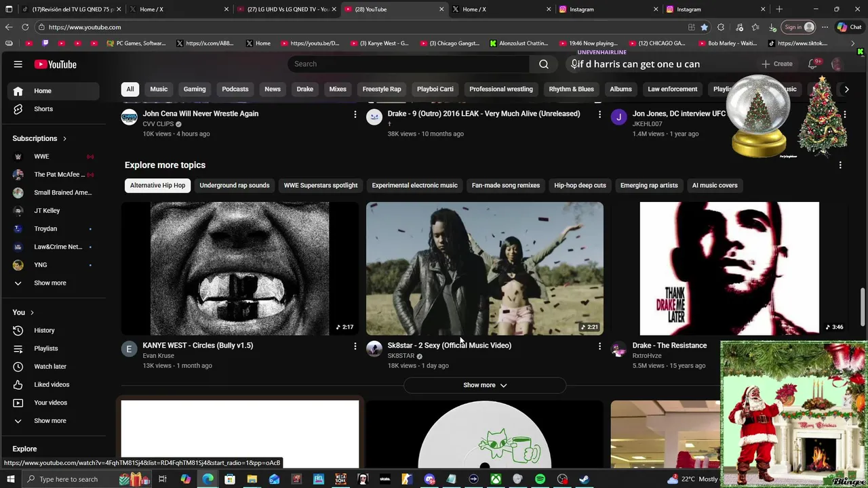
Task: Go back with the browser back arrow
Action: (8, 27)
